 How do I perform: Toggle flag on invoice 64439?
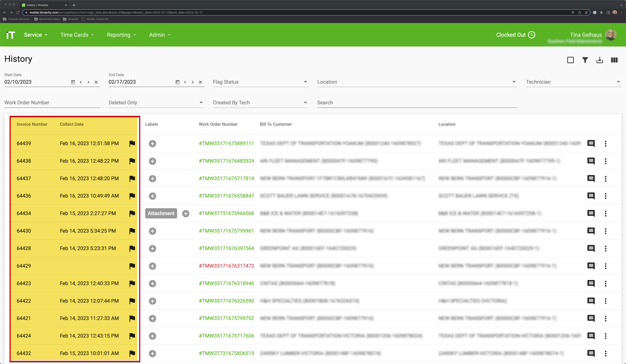point(132,144)
